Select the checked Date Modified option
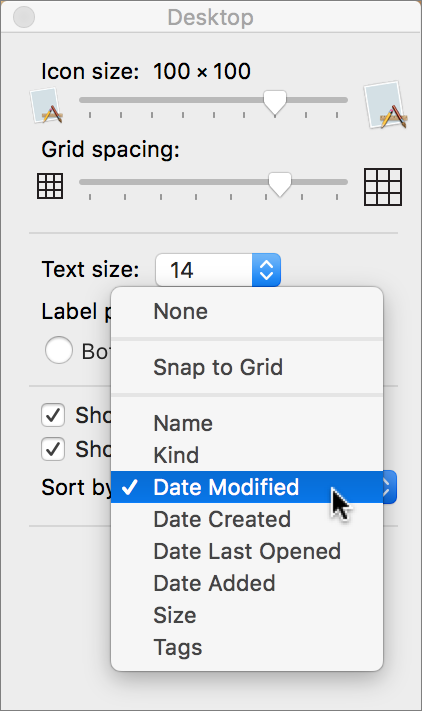 pos(247,487)
